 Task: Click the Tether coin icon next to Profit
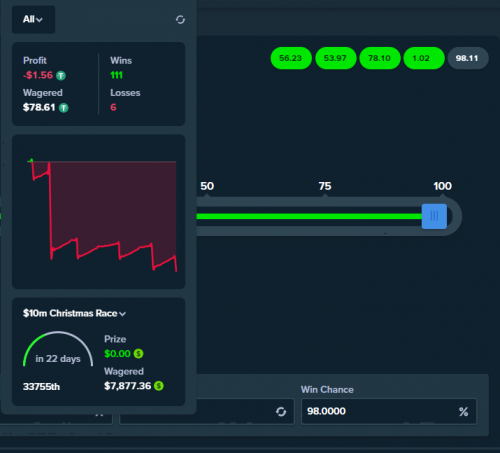coord(61,76)
